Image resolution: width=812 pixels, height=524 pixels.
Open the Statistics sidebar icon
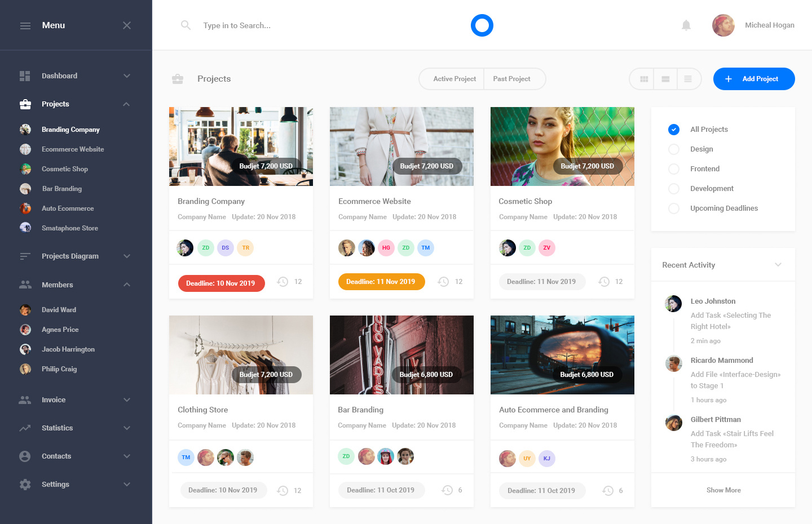click(25, 428)
